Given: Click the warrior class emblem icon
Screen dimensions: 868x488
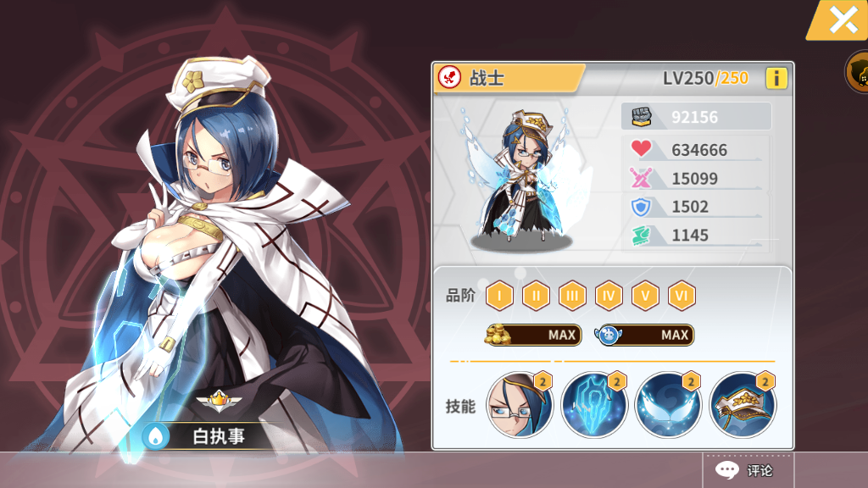Looking at the screenshot, I should pos(449,77).
